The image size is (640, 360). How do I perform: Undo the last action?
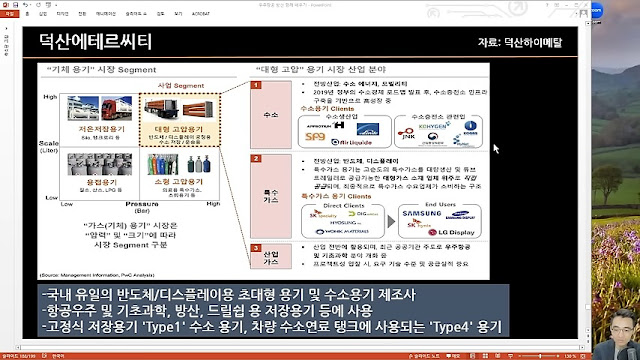click(x=25, y=5)
